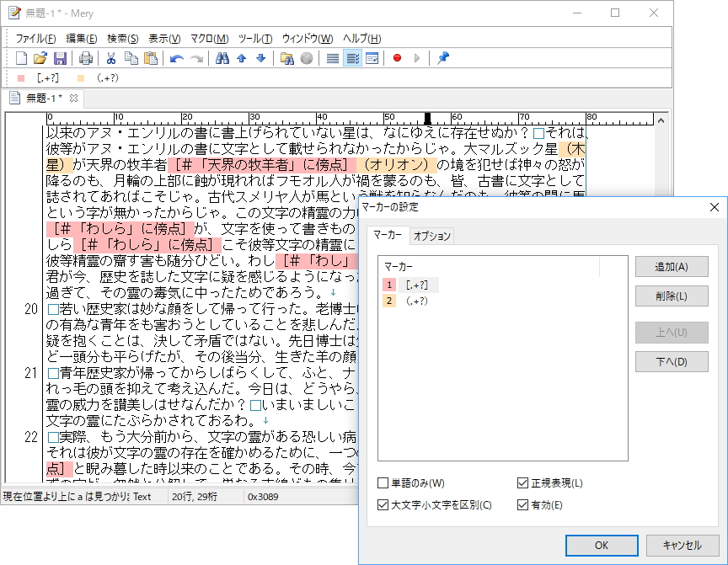Start macro recording with the red circle
The image size is (728, 565).
[x=397, y=58]
